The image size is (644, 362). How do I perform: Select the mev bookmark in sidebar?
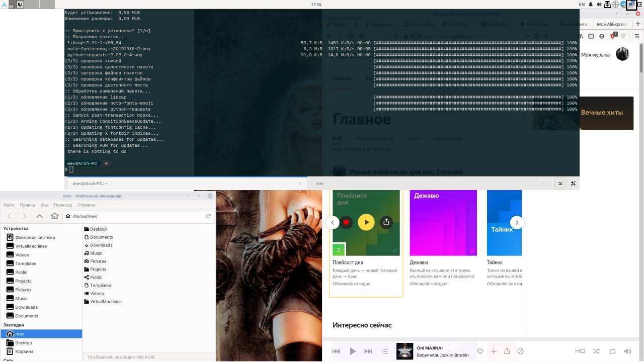coord(41,334)
